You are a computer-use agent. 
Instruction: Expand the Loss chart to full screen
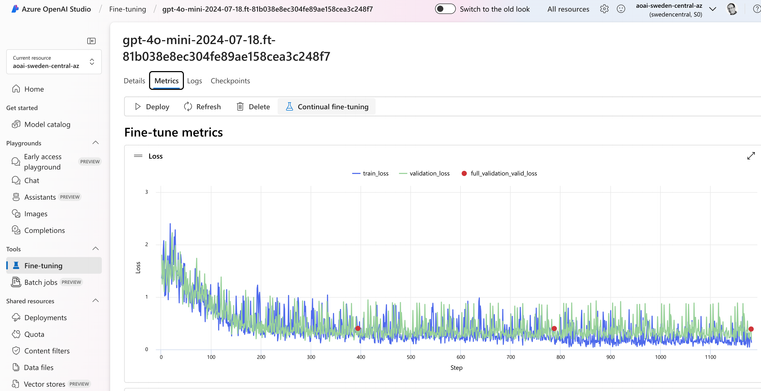pos(751,156)
